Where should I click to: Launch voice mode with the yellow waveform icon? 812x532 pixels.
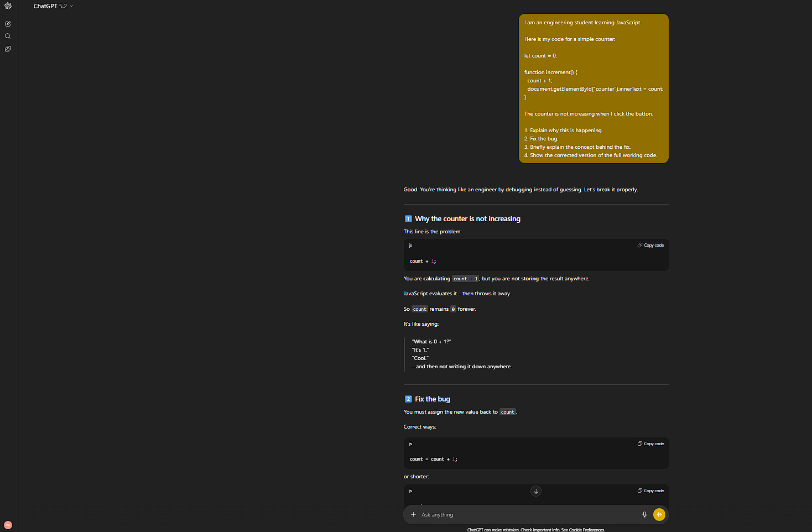pos(659,514)
